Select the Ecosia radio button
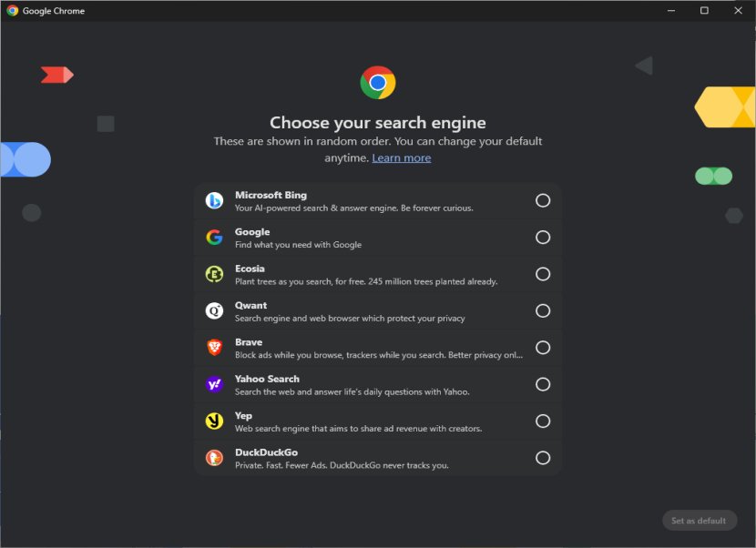756x548 pixels. (x=543, y=274)
